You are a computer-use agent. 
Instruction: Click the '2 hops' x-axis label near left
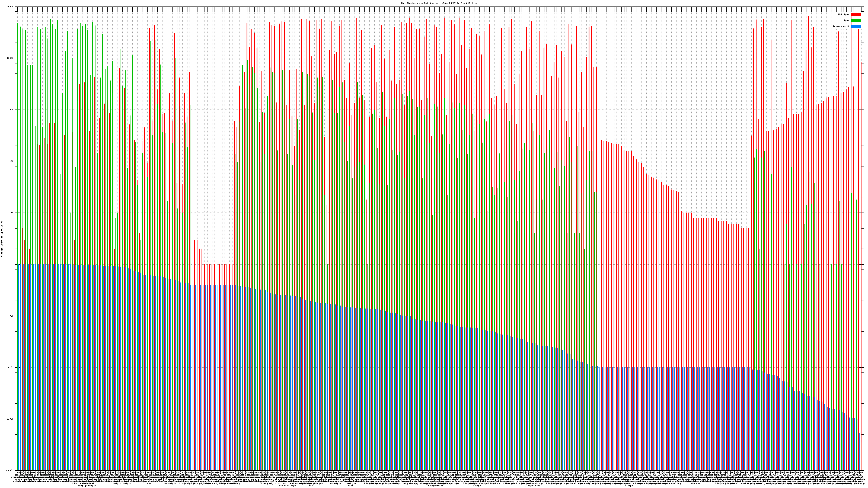(147, 484)
